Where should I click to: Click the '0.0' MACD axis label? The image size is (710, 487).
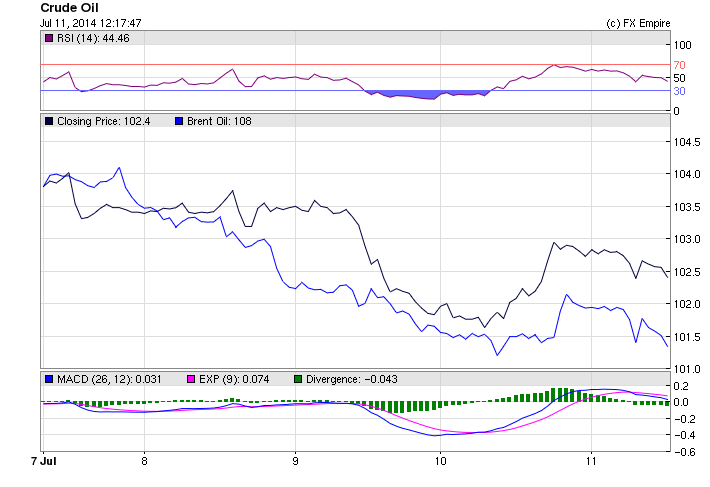pyautogui.click(x=681, y=402)
